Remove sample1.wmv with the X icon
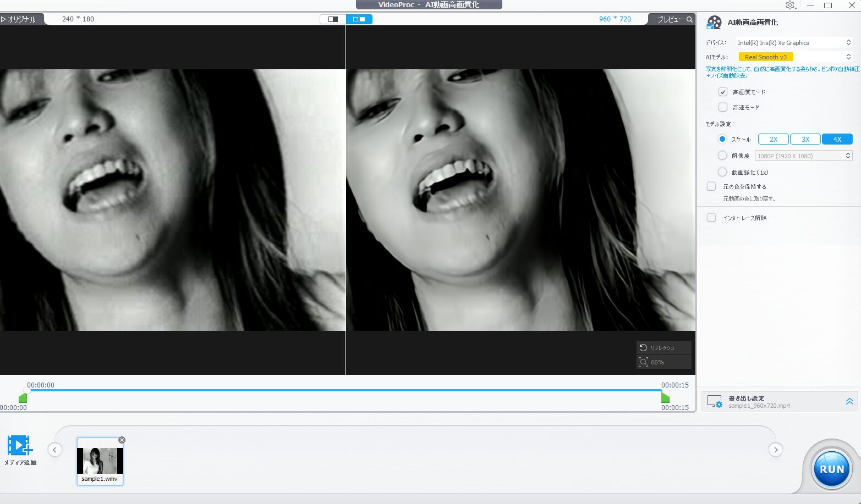The image size is (861, 504). [122, 440]
